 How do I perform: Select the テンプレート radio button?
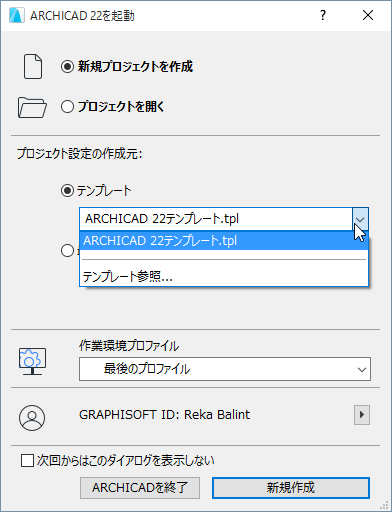(x=67, y=191)
